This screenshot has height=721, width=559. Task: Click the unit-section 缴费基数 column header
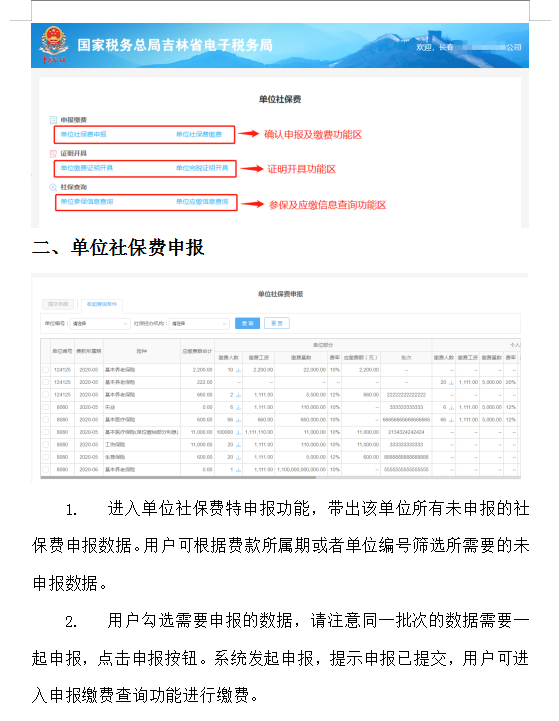302,357
